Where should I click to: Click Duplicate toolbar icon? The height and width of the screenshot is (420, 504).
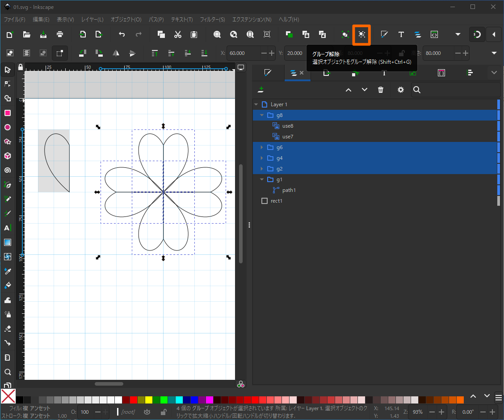click(161, 34)
